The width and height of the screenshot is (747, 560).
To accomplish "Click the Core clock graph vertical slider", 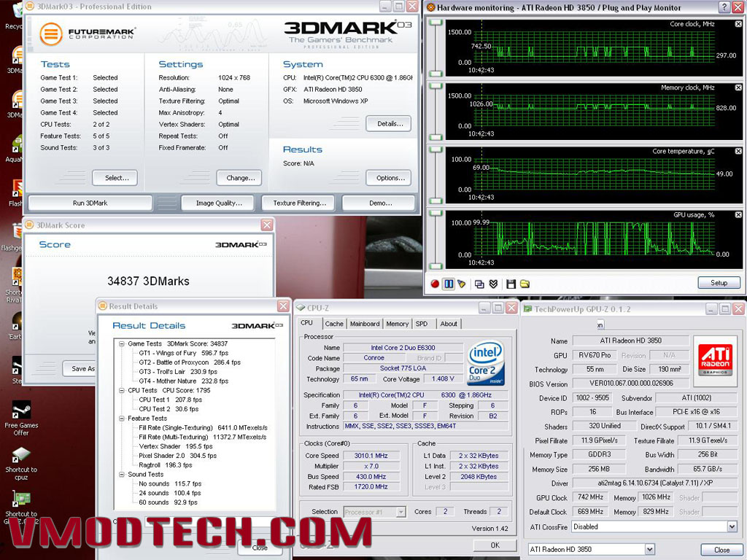I will 436,47.
